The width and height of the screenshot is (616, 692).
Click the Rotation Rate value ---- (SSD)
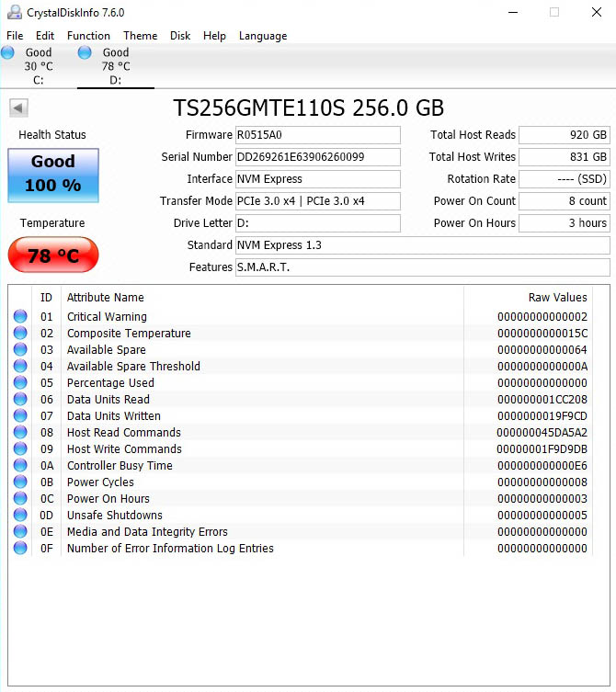[x=565, y=179]
